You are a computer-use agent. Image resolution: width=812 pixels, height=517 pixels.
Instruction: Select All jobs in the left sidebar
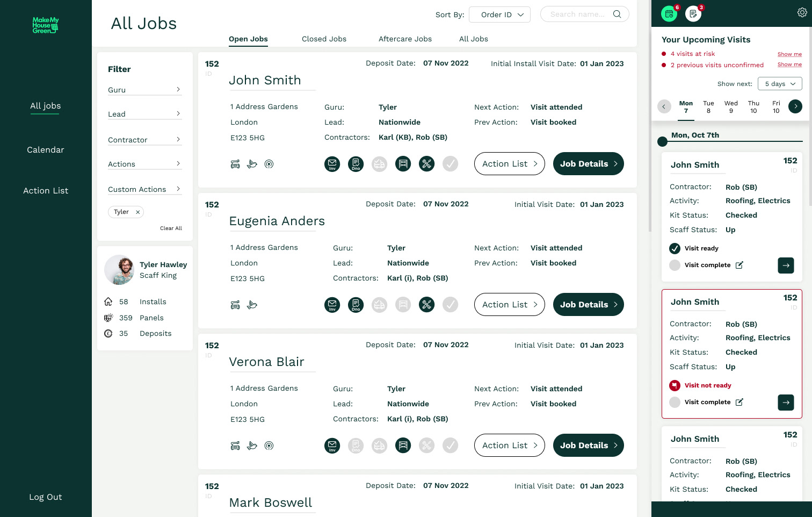pos(46,106)
